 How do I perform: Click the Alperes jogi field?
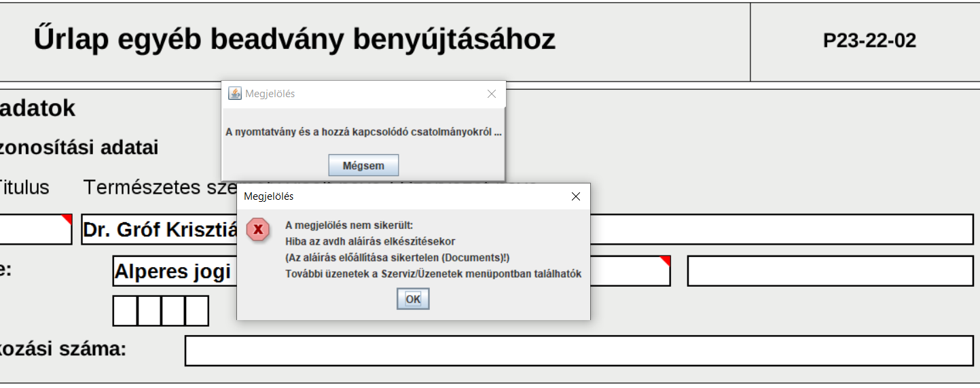coord(391,271)
